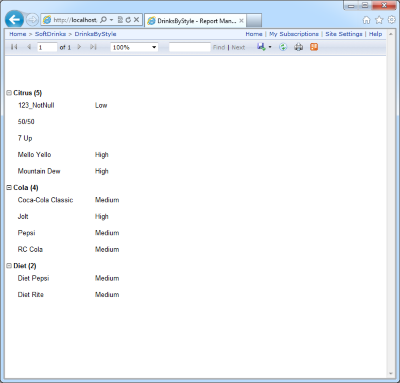Image resolution: width=400 pixels, height=383 pixels.
Task: Click the browser Back arrow button
Action: click(x=14, y=20)
